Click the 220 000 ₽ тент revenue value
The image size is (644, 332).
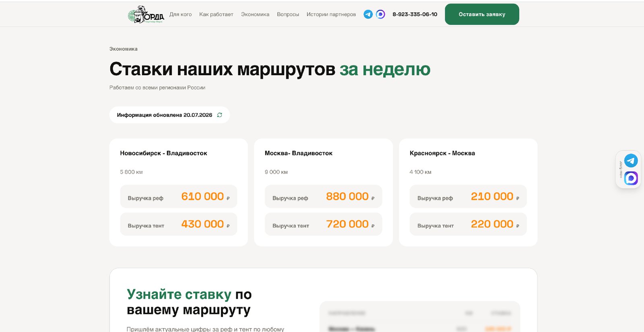point(495,224)
